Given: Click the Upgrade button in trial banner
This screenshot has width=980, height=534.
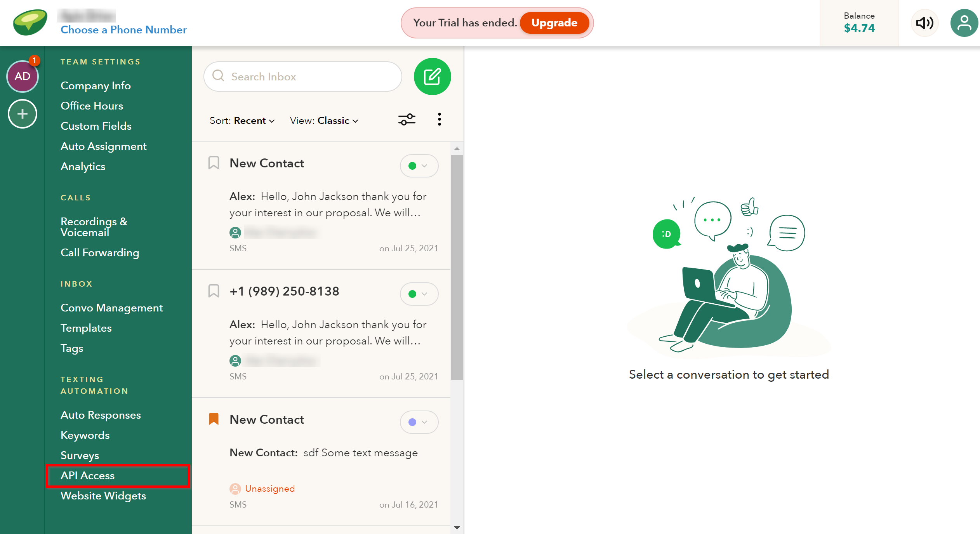Looking at the screenshot, I should (555, 23).
